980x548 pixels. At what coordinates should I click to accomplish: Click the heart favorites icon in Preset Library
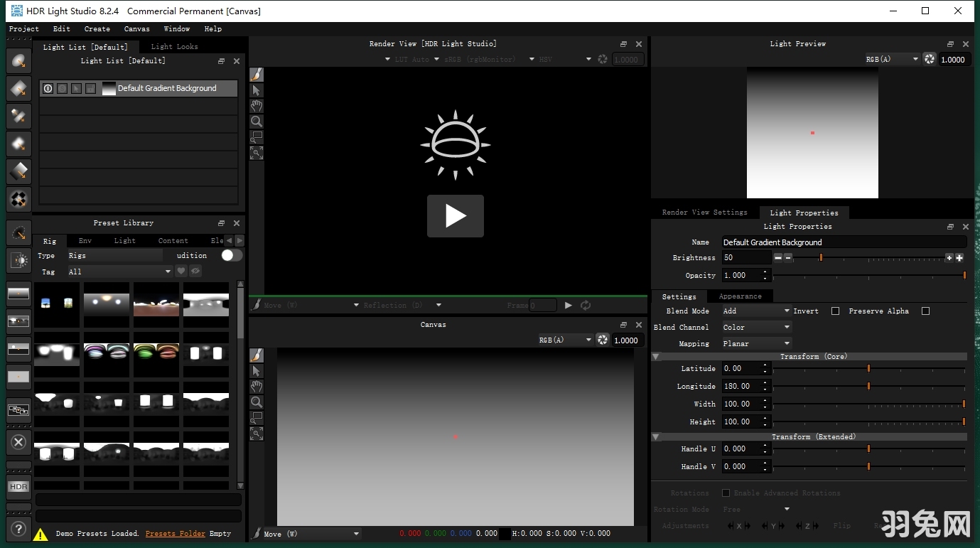(x=181, y=271)
